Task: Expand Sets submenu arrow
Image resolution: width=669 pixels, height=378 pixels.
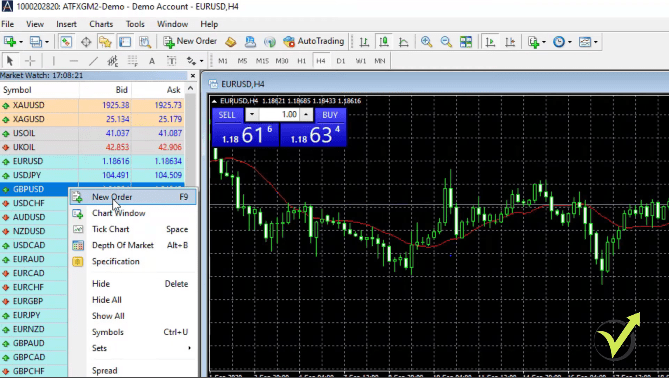Action: [x=189, y=348]
